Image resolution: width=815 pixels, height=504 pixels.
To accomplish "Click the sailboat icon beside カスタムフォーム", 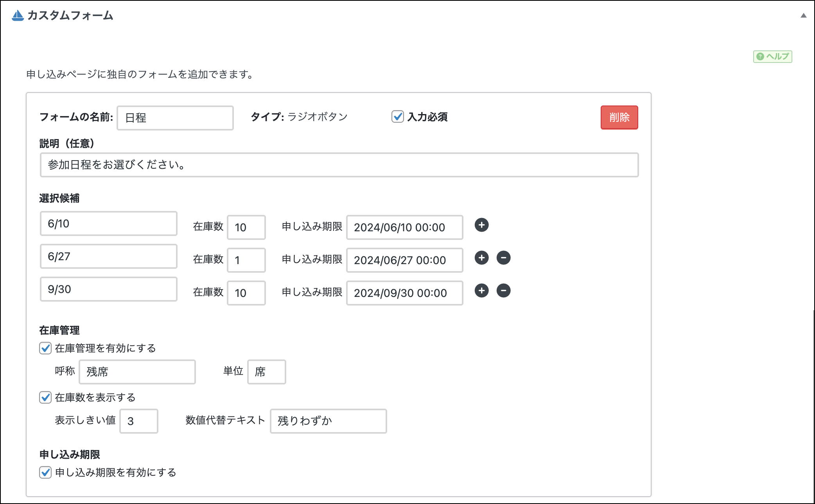I will coord(18,16).
